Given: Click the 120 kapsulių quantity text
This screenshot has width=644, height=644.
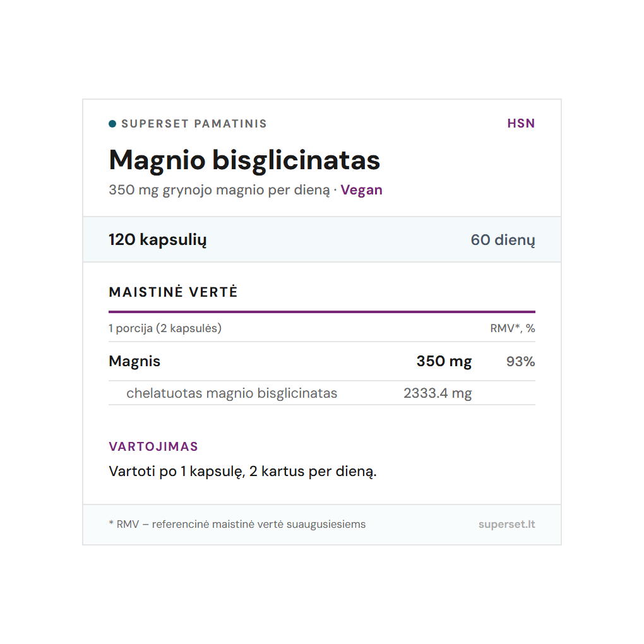Looking at the screenshot, I should [x=157, y=240].
